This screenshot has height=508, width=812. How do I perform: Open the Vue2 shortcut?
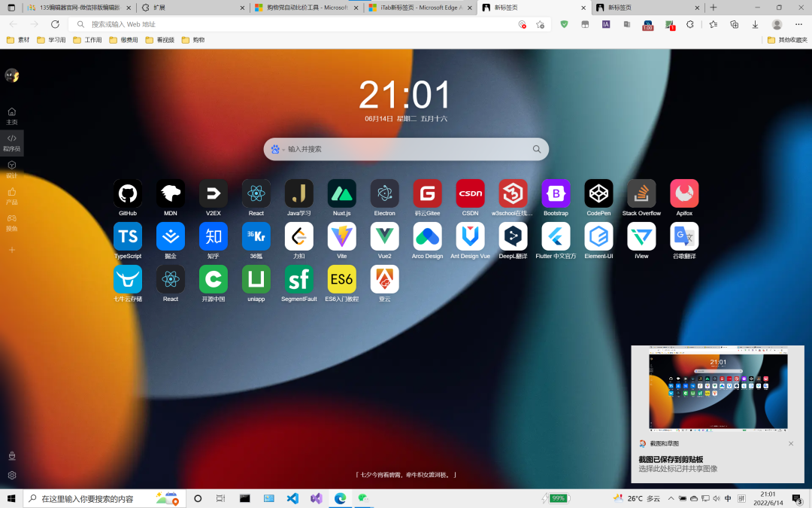[385, 236]
